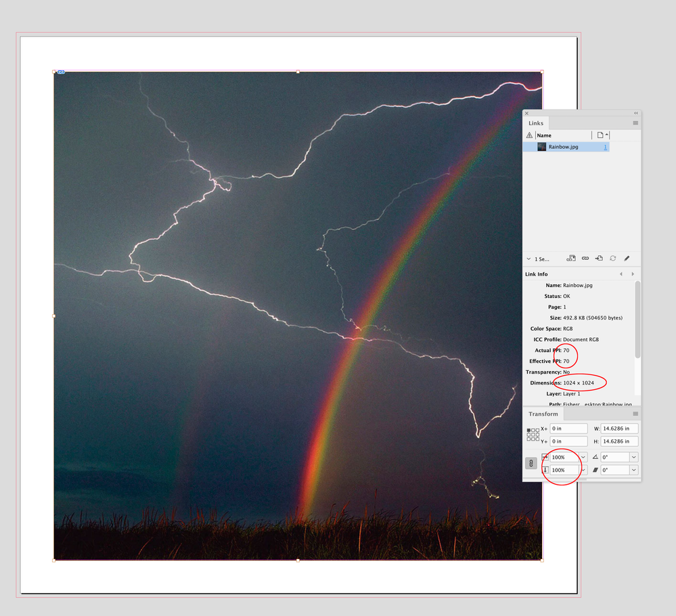Viewport: 676px width, 616px height.
Task: Select the Transform tab
Action: (x=543, y=414)
